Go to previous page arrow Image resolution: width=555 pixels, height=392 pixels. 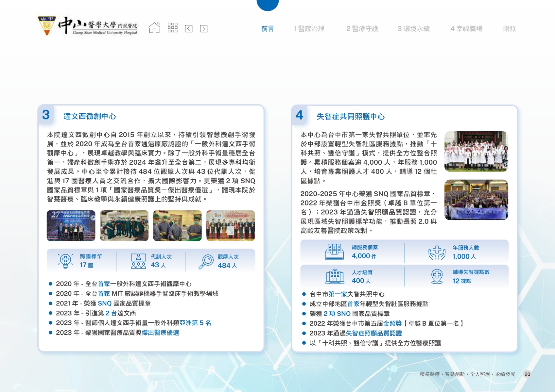(x=189, y=29)
